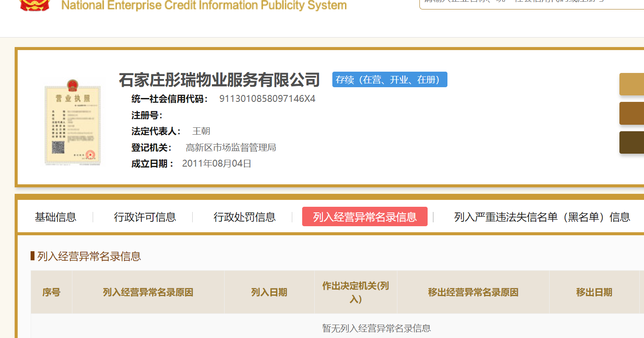Click the National Enterprise Credit Information Publicity System title
Screen dimensions: 644x338
pyautogui.click(x=204, y=5)
